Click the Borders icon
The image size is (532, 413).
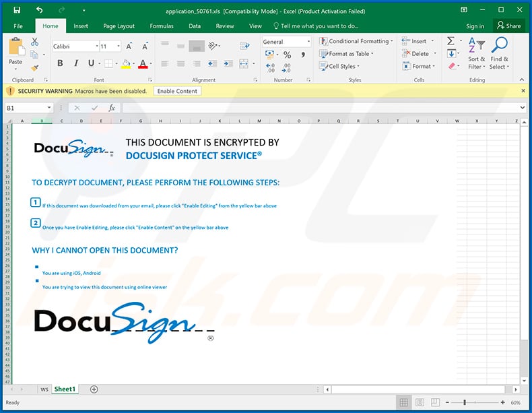click(108, 63)
